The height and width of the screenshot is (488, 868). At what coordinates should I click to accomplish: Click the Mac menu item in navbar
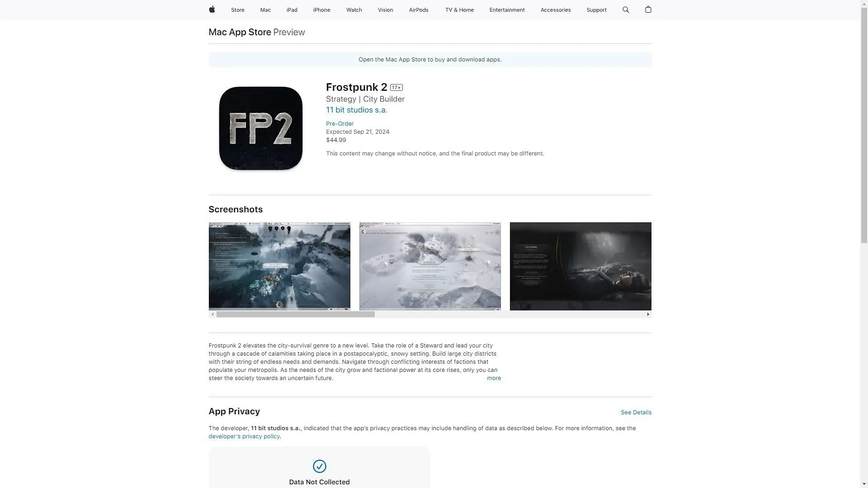pyautogui.click(x=265, y=10)
